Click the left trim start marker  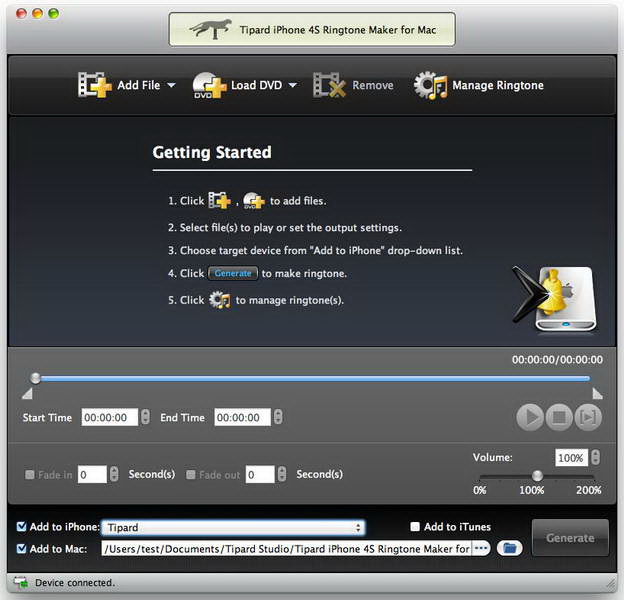[27, 394]
